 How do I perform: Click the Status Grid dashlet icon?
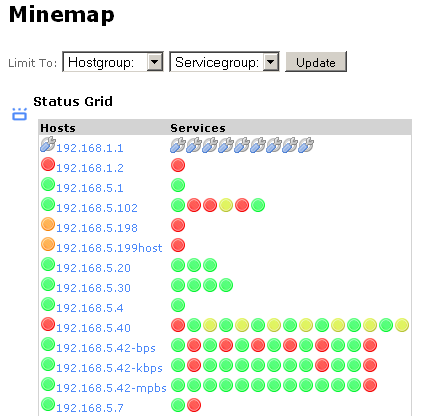(19, 114)
